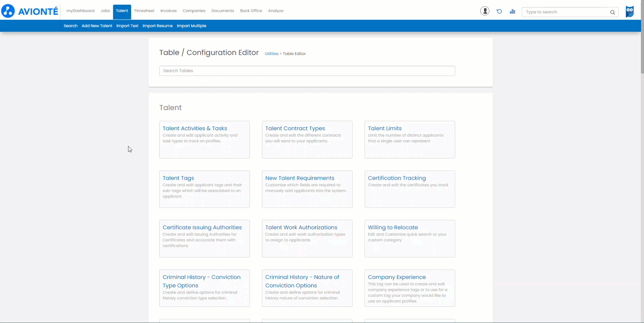
Task: Click the Avionté logo icon
Action: (x=8, y=11)
